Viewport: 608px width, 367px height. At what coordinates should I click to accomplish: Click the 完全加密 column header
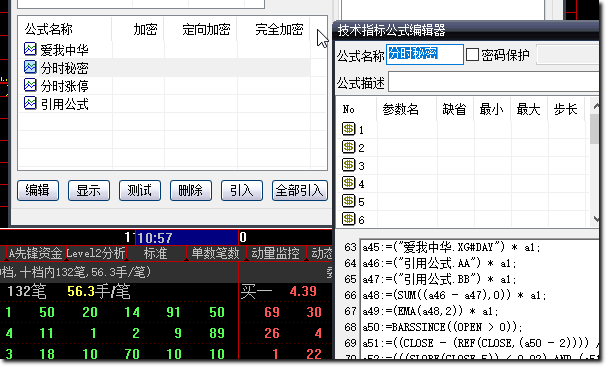[274, 29]
